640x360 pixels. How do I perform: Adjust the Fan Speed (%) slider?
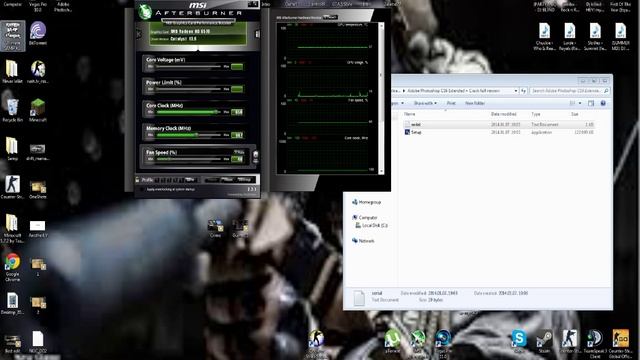(189, 159)
